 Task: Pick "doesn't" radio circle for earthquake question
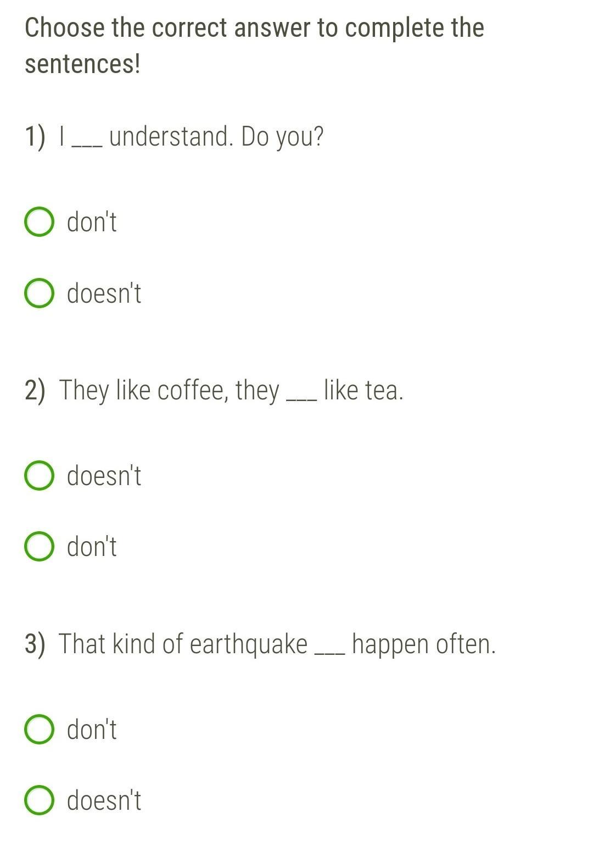pos(39,800)
